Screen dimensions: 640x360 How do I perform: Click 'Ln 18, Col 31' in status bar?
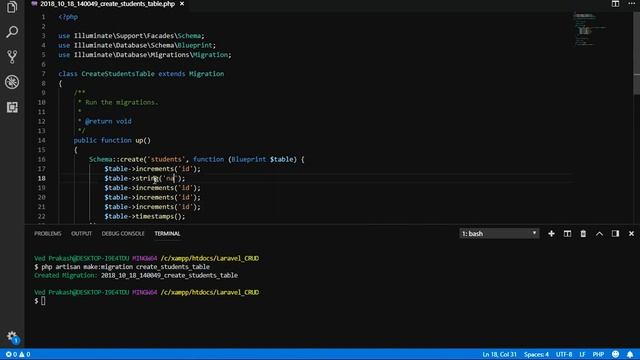(x=499, y=354)
